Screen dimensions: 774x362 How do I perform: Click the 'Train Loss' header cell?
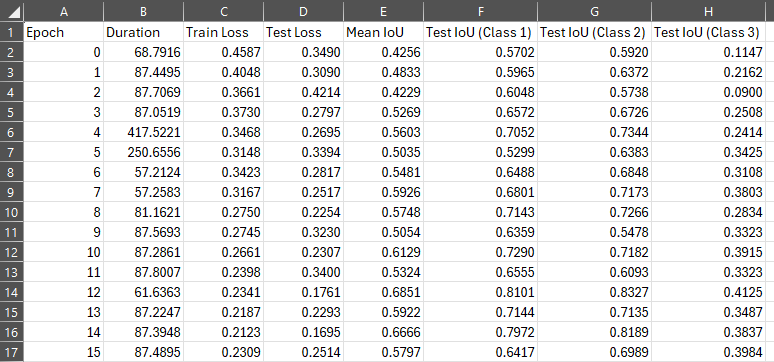pyautogui.click(x=223, y=32)
